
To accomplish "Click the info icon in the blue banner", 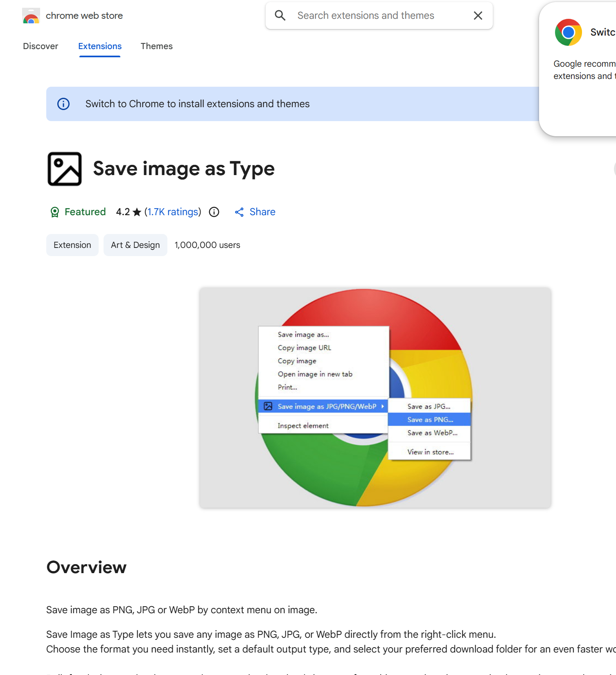I will pos(63,104).
